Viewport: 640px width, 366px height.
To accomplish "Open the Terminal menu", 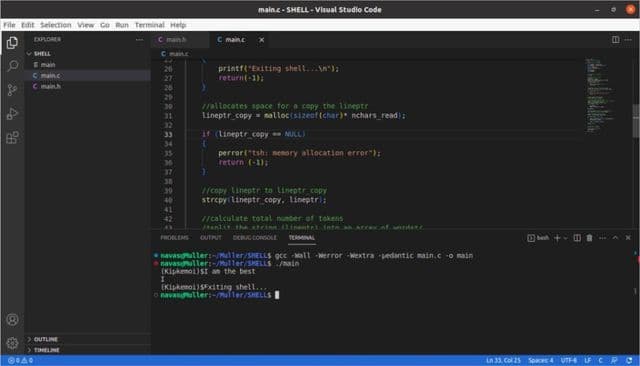I will [x=149, y=25].
